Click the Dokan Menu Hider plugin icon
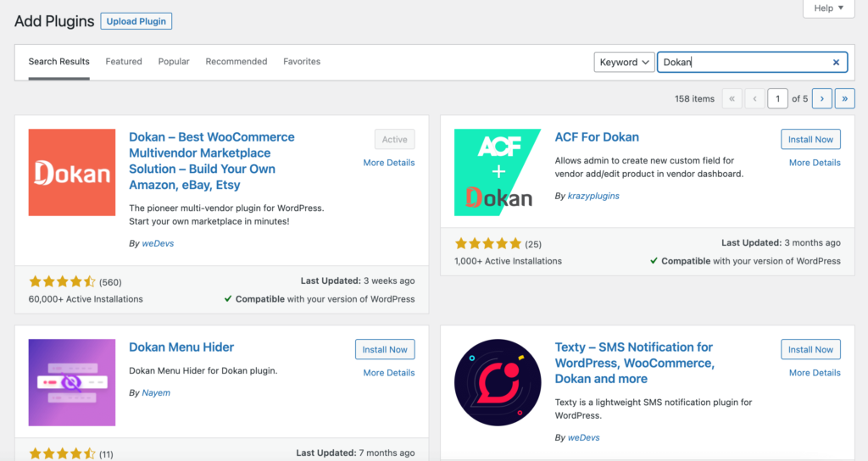868x461 pixels. [72, 382]
